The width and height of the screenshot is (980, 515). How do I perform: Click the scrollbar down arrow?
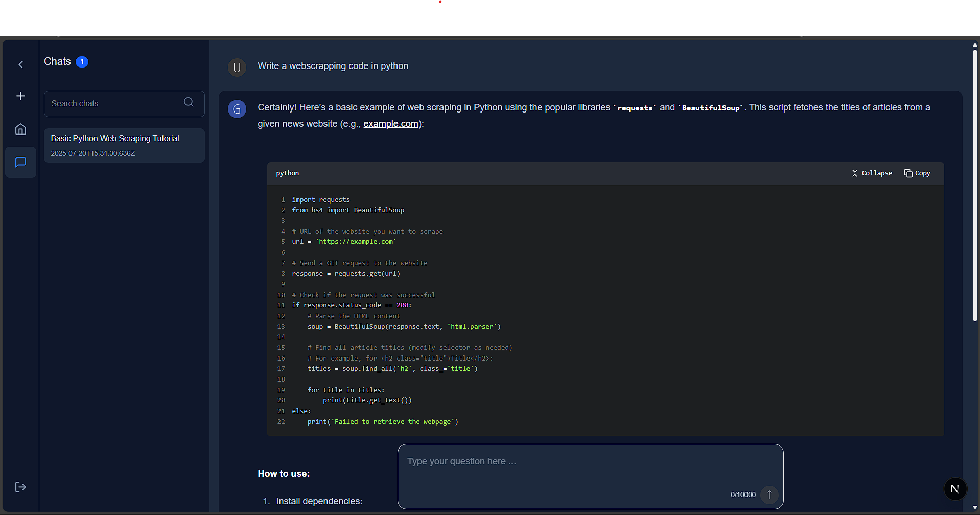pos(975,507)
